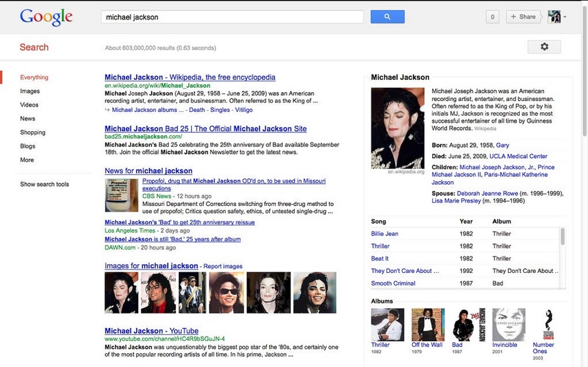Select the Shopping filter

(x=32, y=132)
